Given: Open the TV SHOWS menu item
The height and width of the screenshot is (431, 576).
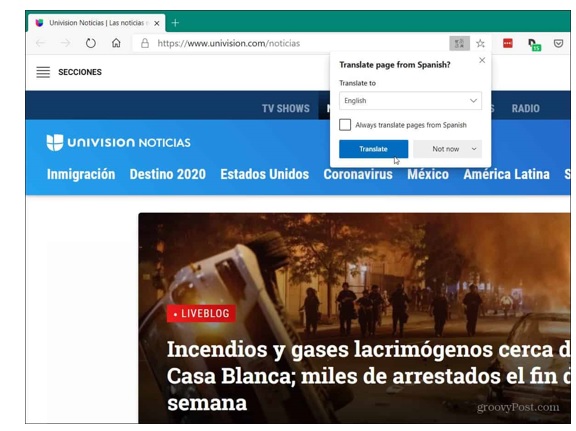Looking at the screenshot, I should coord(285,108).
